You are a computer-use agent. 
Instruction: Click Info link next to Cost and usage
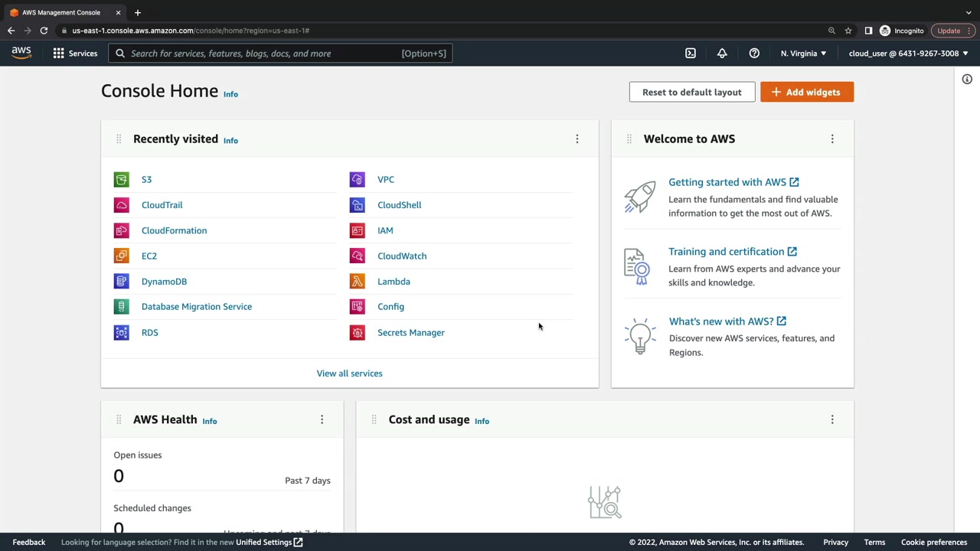pyautogui.click(x=482, y=421)
